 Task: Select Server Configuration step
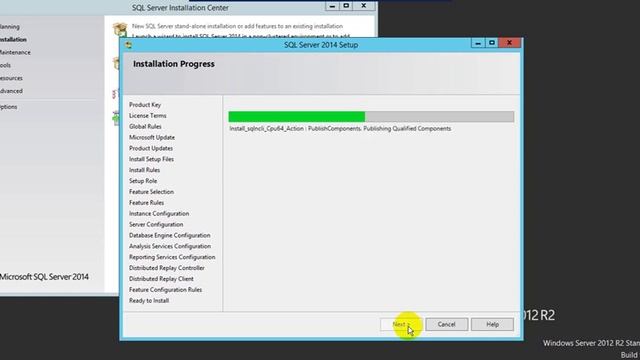pos(156,224)
